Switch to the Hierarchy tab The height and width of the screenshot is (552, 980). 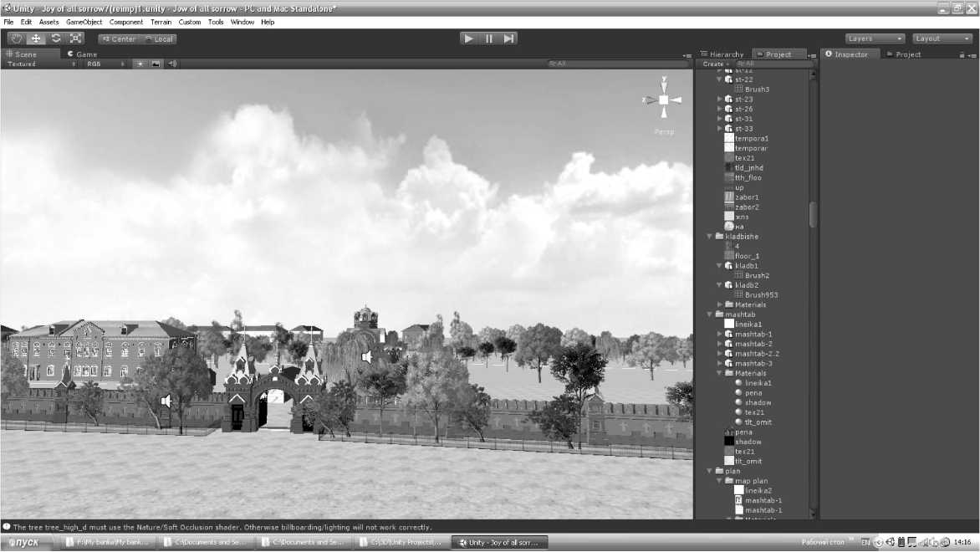[722, 54]
